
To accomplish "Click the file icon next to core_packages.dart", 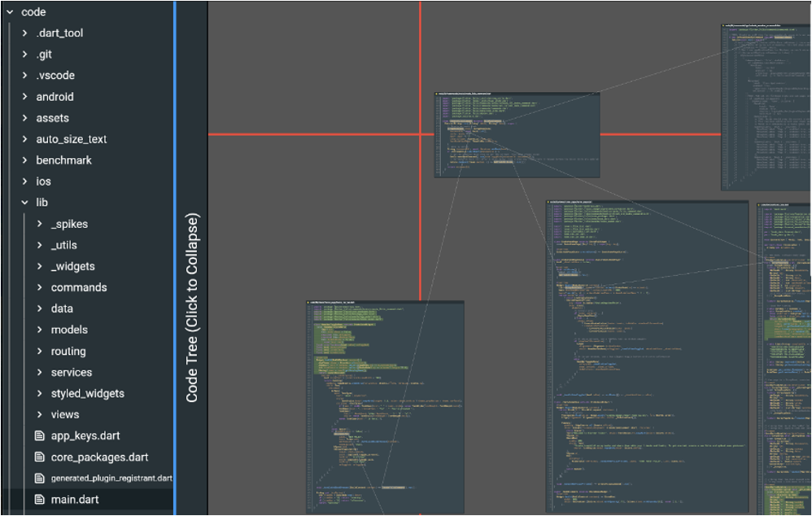I will [x=39, y=457].
